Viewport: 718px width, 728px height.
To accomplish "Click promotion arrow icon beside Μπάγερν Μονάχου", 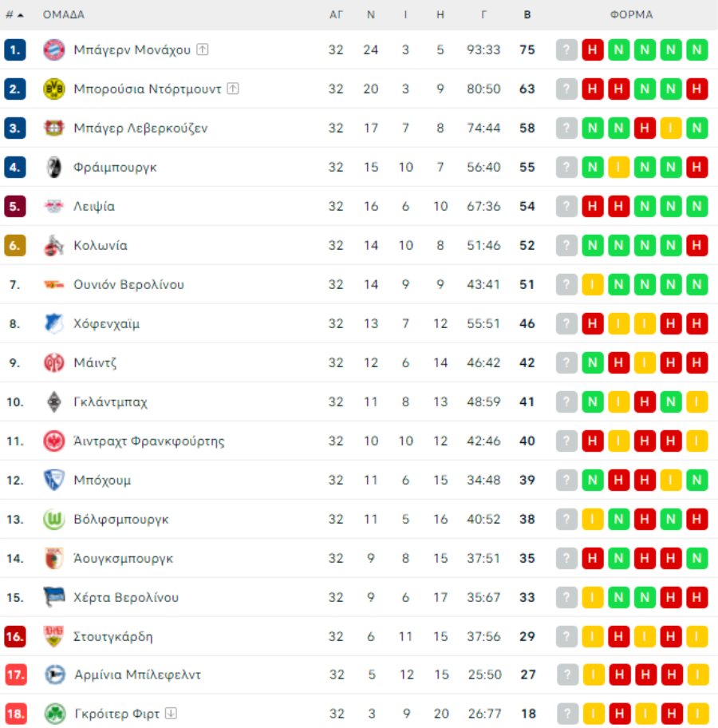I will click(x=203, y=49).
